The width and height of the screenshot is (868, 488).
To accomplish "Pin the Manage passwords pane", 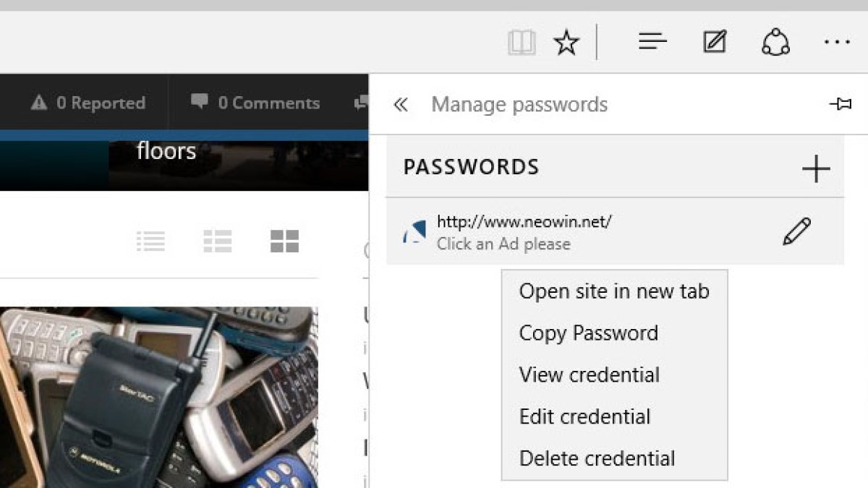I will click(840, 105).
